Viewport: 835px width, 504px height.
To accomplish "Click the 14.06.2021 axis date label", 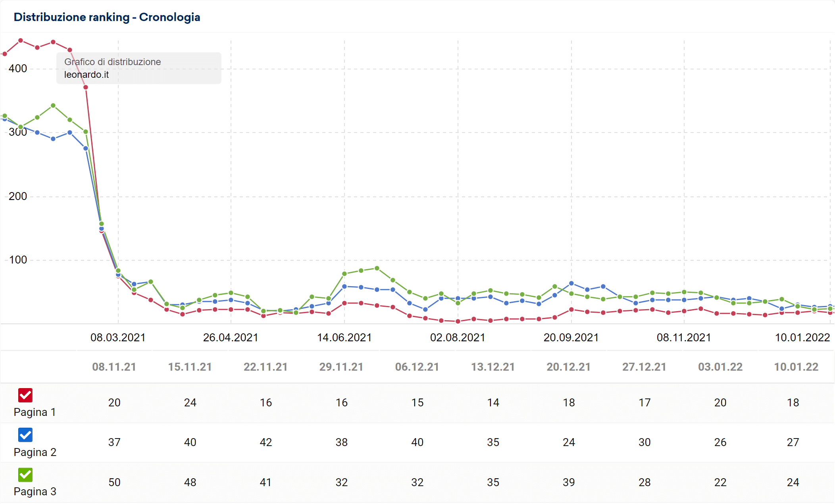I will (344, 338).
